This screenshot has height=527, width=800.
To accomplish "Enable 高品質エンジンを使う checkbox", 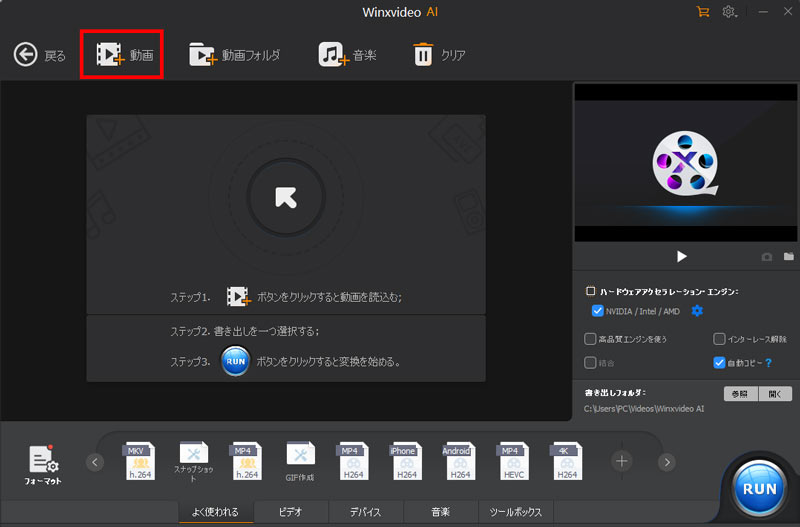I will point(590,339).
